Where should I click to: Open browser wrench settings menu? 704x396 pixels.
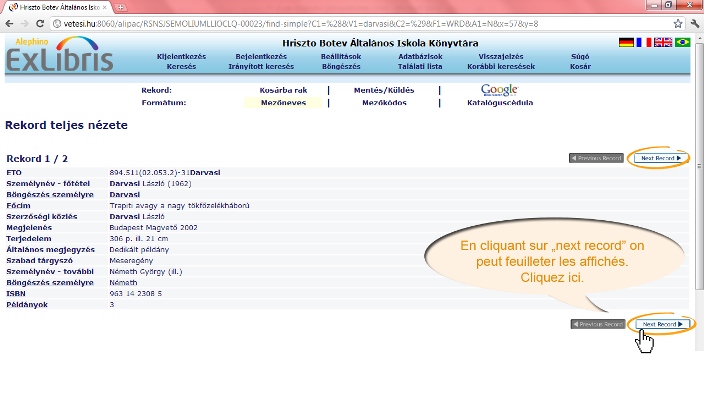point(695,23)
